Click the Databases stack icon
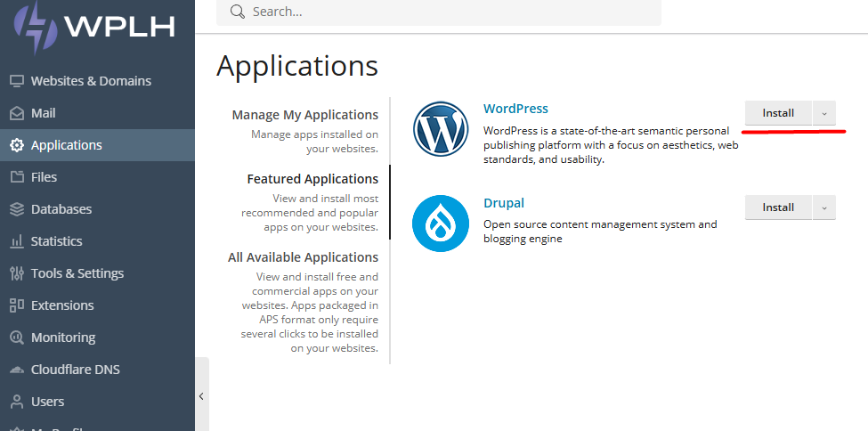This screenshot has width=868, height=431. click(17, 209)
